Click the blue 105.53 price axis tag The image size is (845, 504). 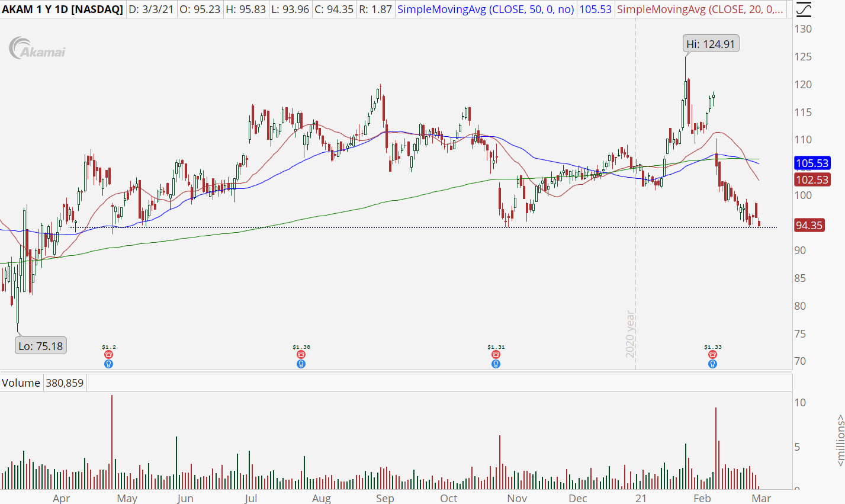coord(812,163)
